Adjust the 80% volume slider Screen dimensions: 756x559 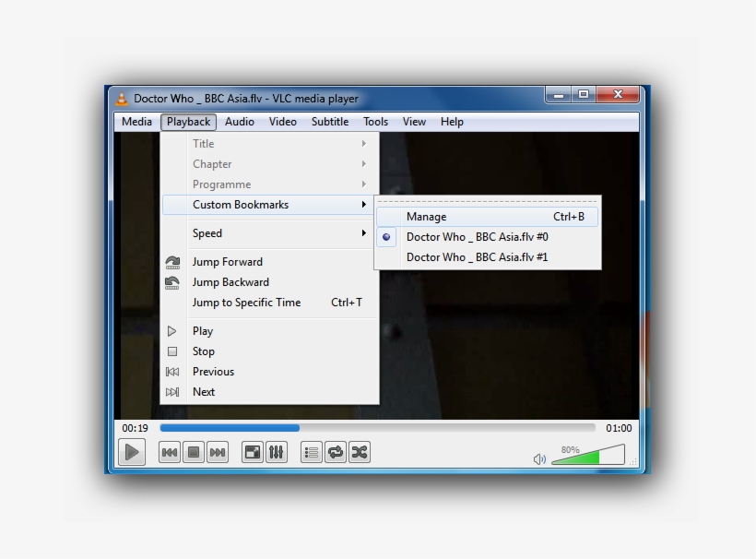click(588, 455)
